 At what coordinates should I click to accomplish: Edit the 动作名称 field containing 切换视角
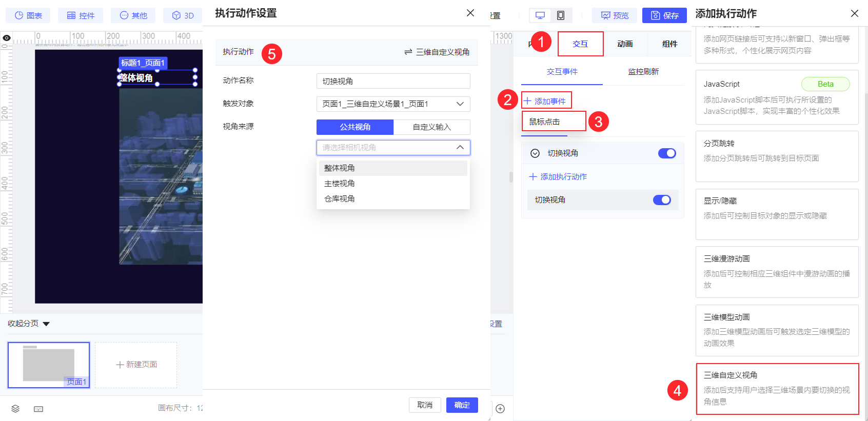[x=393, y=81]
